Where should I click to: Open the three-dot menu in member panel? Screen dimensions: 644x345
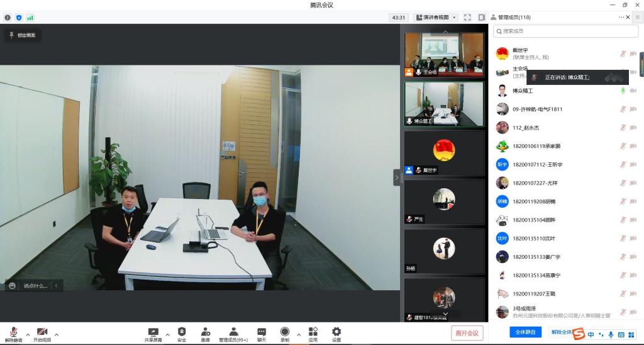pos(621,17)
